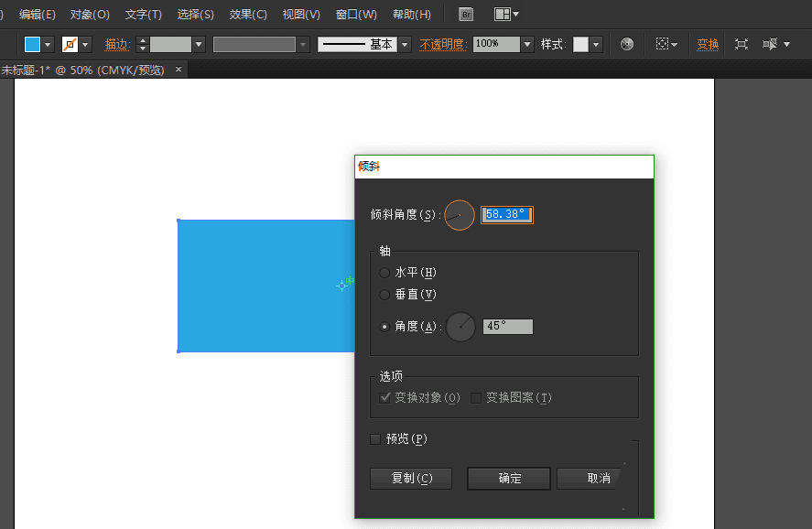Open the Bridge (Br) icon
Image resolution: width=812 pixels, height=529 pixels.
(x=466, y=15)
